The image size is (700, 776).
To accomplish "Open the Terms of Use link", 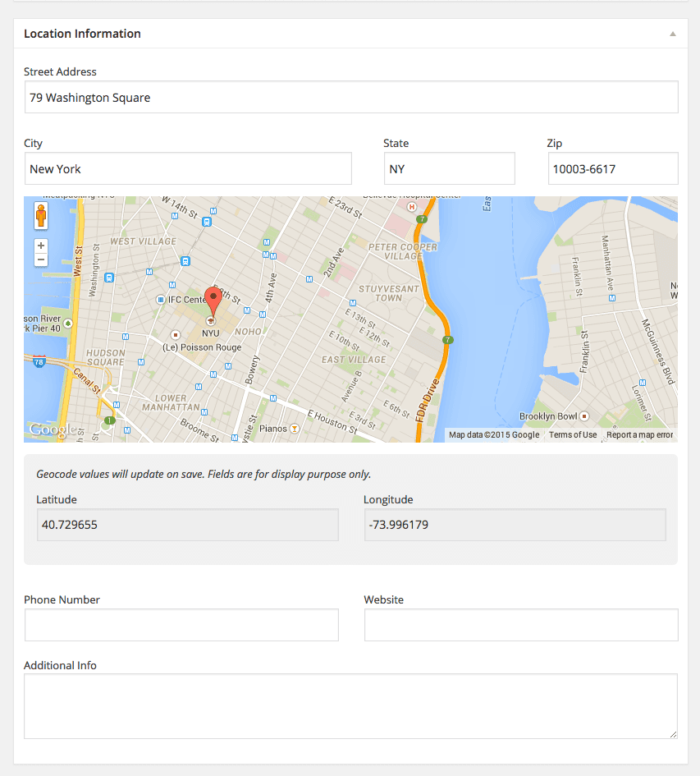I will coord(573,435).
